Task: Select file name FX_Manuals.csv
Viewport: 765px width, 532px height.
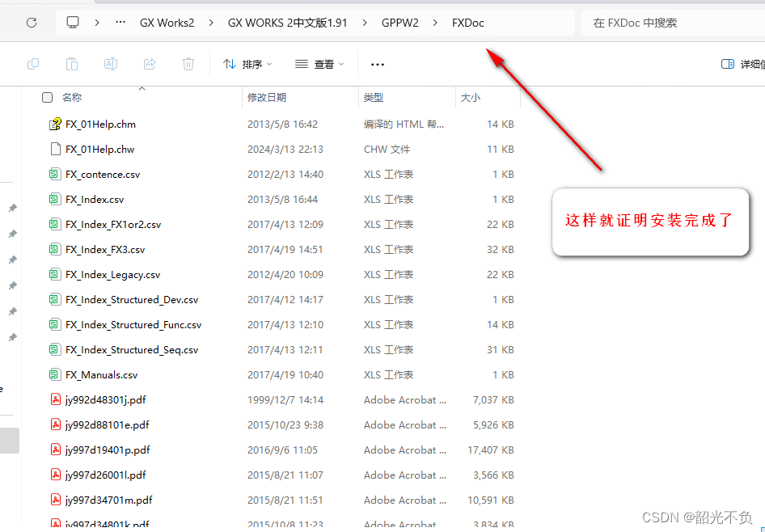Action: (101, 375)
